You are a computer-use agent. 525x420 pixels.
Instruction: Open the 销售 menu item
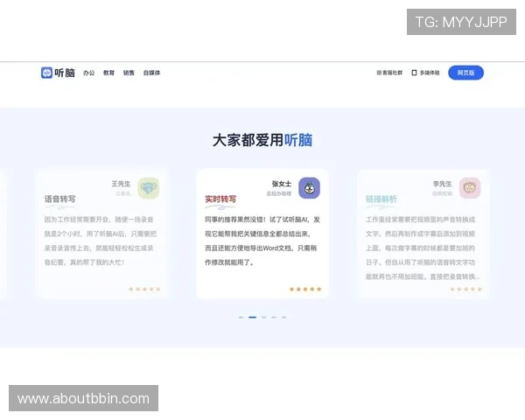[129, 73]
